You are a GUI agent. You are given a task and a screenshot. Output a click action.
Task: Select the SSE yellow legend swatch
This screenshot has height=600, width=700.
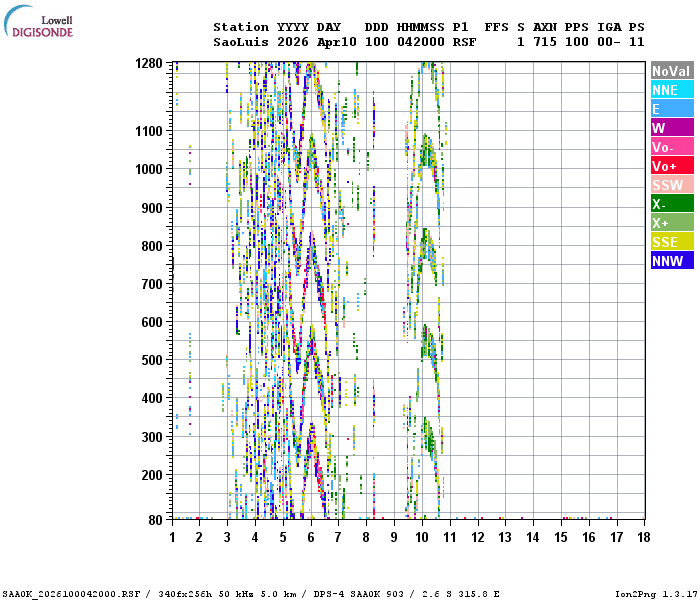pos(671,242)
